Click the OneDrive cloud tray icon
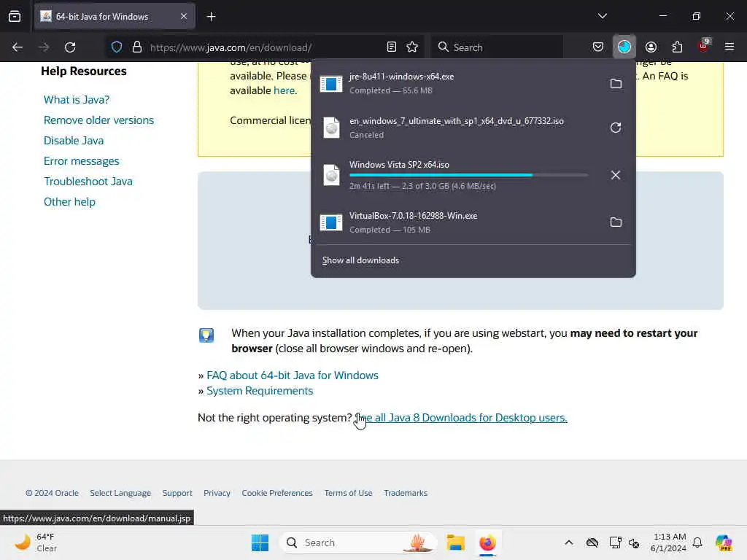This screenshot has width=747, height=560. (592, 542)
